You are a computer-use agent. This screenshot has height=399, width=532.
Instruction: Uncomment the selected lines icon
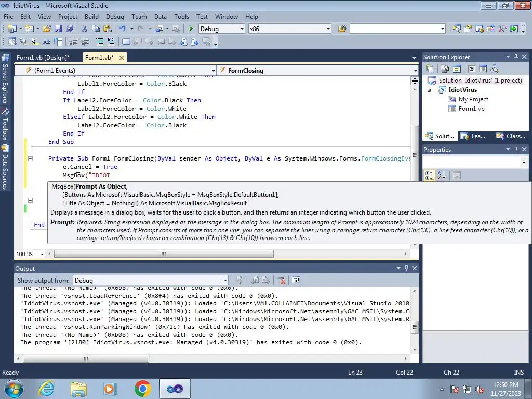coord(111,42)
